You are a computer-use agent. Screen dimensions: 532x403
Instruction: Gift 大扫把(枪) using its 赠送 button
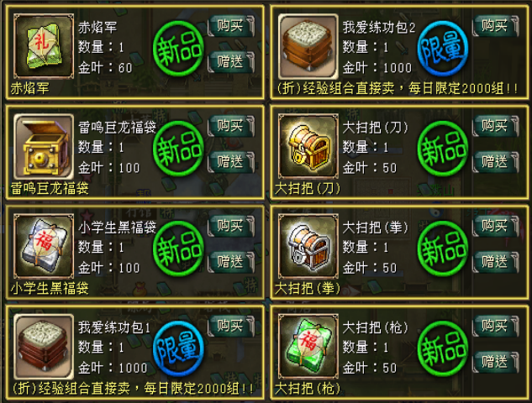click(x=495, y=362)
